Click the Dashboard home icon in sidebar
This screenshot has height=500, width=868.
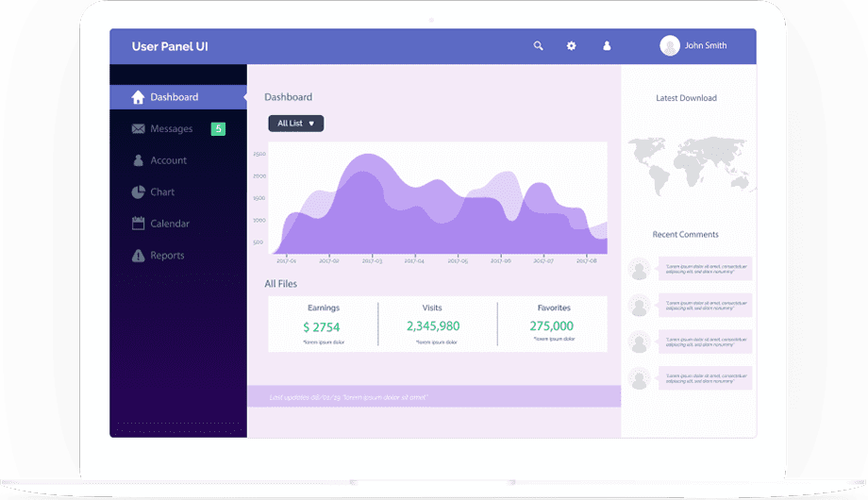point(138,97)
